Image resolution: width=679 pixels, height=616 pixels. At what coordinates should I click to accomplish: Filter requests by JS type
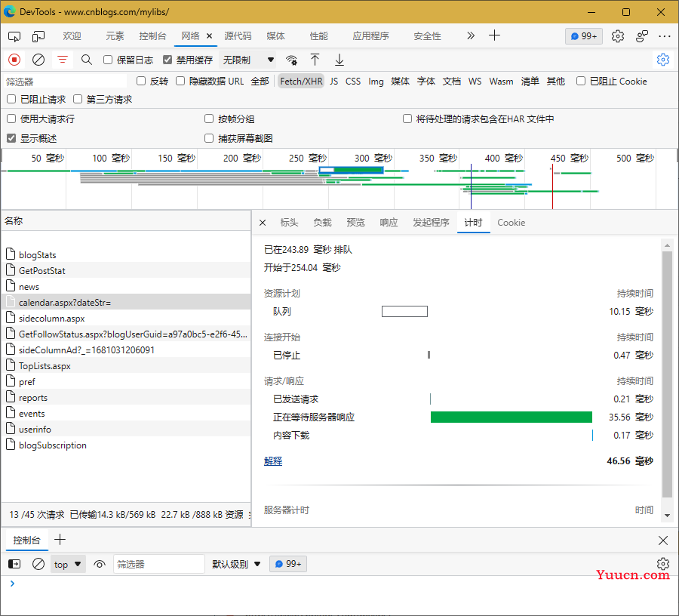coord(334,81)
